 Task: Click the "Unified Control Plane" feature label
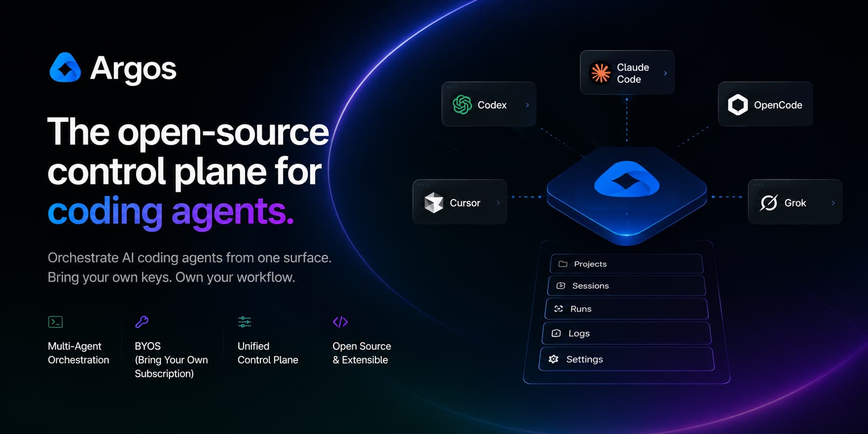tap(268, 353)
